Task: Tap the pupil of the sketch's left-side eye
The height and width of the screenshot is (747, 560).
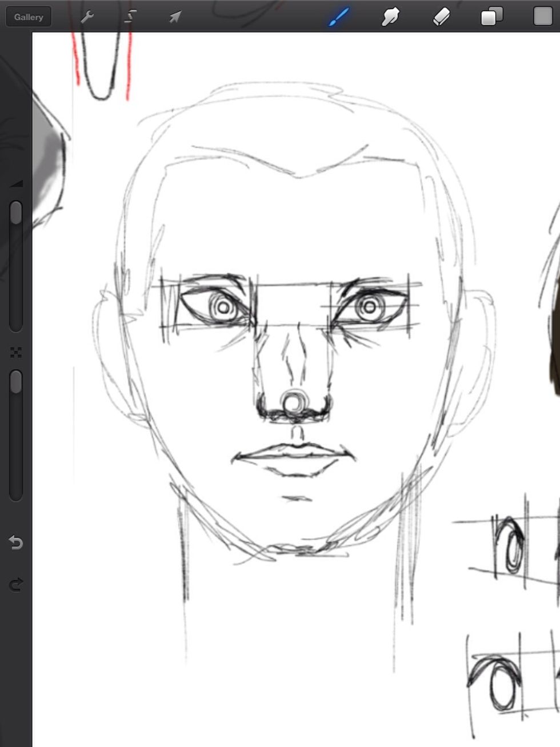Action: coord(223,307)
